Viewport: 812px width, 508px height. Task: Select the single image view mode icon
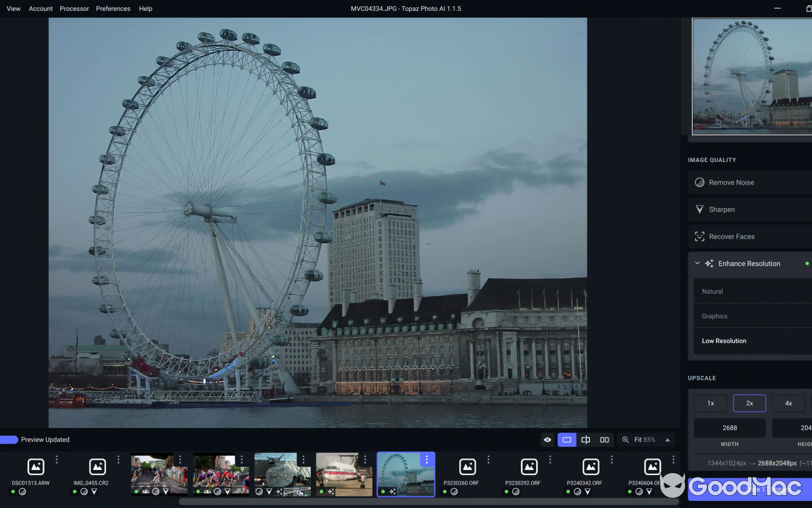point(566,439)
